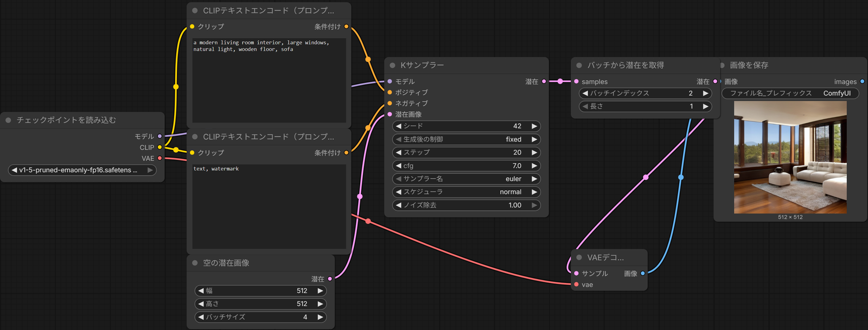Click the VAE output port on the checkpoint loader

pyautogui.click(x=159, y=158)
